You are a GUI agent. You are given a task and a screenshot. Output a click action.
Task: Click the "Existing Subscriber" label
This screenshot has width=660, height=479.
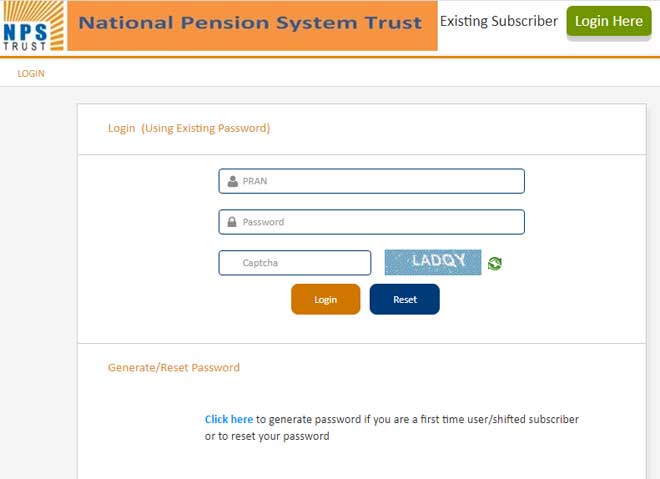point(499,21)
